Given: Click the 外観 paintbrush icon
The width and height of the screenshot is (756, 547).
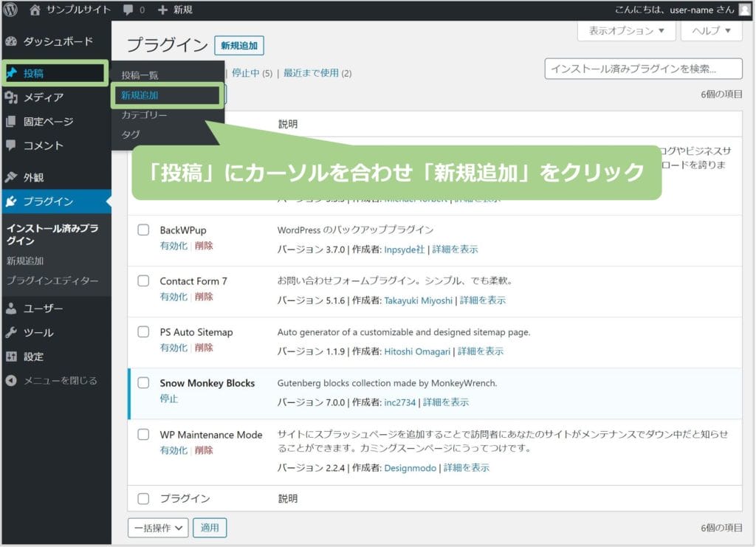Looking at the screenshot, I should (11, 177).
